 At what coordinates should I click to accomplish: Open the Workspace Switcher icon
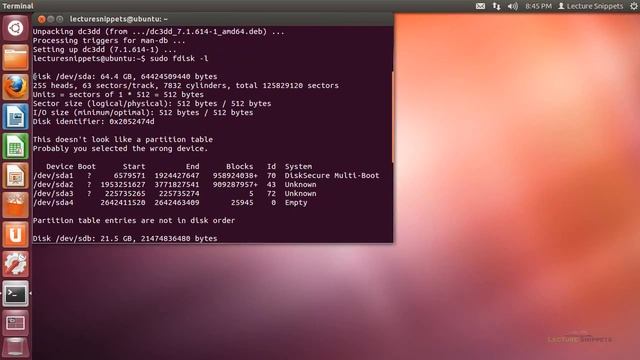(x=16, y=323)
